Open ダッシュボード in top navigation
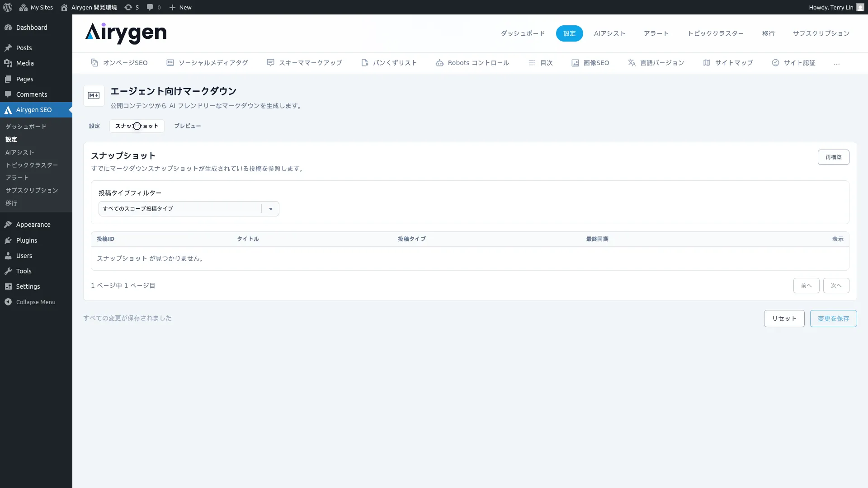Screen dimensions: 868x488 523,33
